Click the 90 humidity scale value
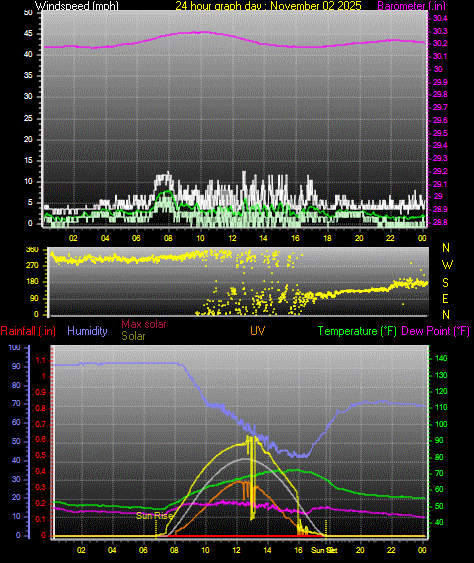This screenshot has width=474, height=563. [16, 367]
